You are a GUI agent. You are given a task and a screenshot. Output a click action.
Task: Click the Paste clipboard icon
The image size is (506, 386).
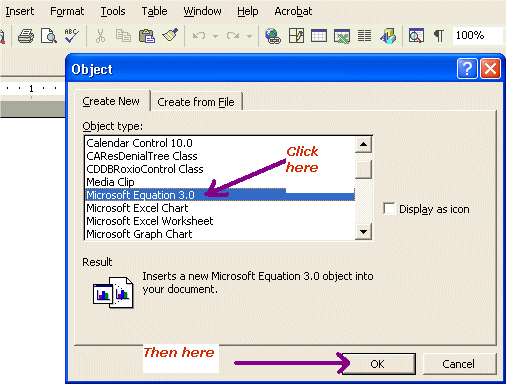[x=146, y=36]
